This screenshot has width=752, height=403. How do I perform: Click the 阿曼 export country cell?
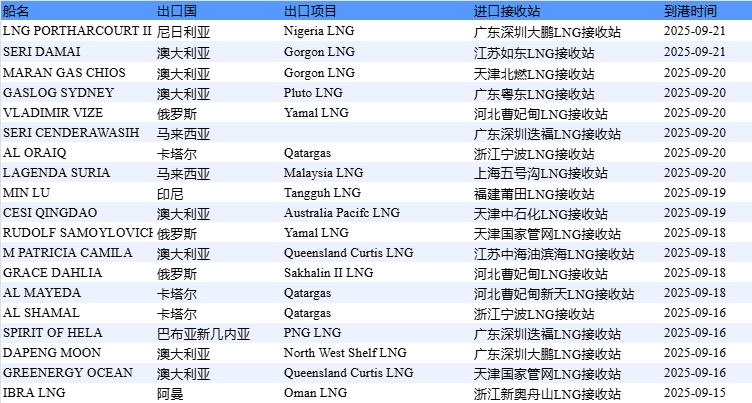170,394
